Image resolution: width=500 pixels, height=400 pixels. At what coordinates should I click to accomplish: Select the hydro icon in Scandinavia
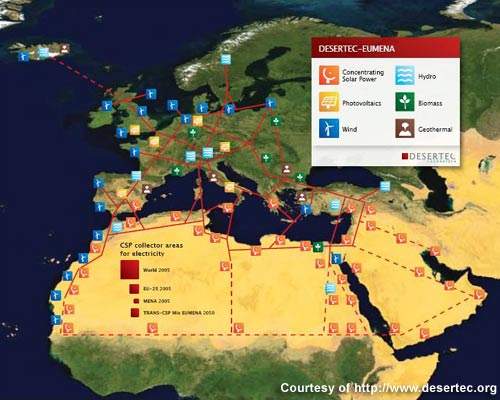(x=226, y=59)
